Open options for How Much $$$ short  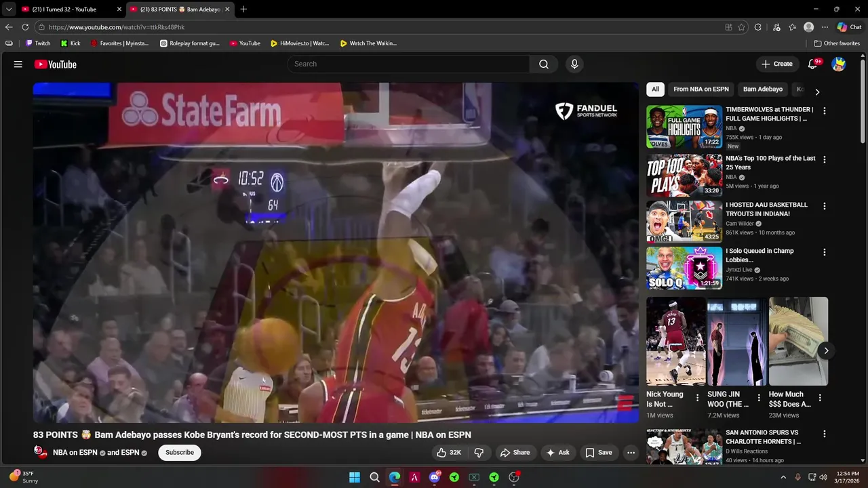[820, 398]
